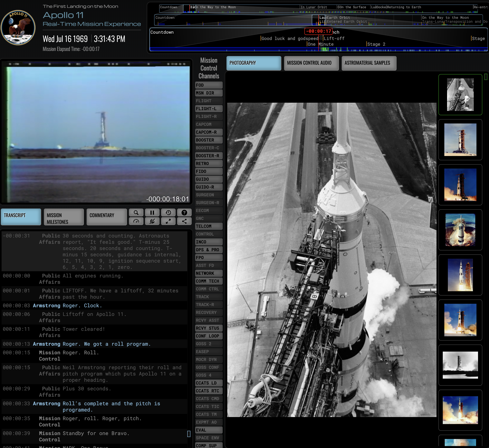
Task: Click the Apollo 11 mission patch logo
Action: click(x=18, y=27)
